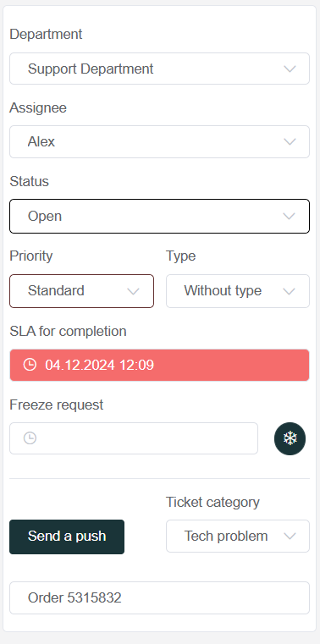The image size is (320, 644).
Task: Click the chevron arrow in Status dropdown
Action: coord(290,217)
